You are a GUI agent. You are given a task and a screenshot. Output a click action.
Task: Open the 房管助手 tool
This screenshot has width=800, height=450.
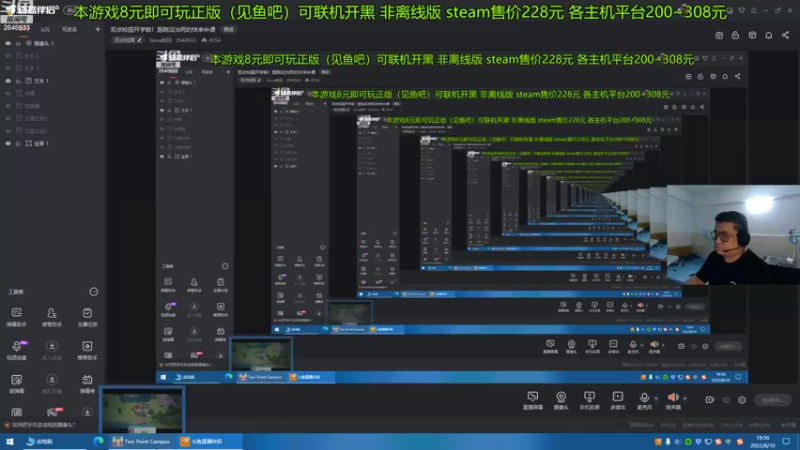coord(52,317)
